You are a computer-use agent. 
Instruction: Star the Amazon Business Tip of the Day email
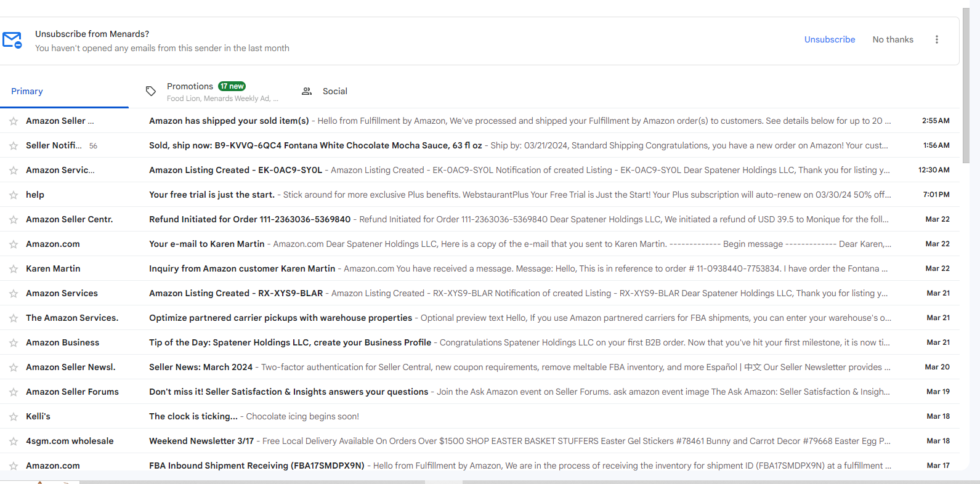click(14, 343)
